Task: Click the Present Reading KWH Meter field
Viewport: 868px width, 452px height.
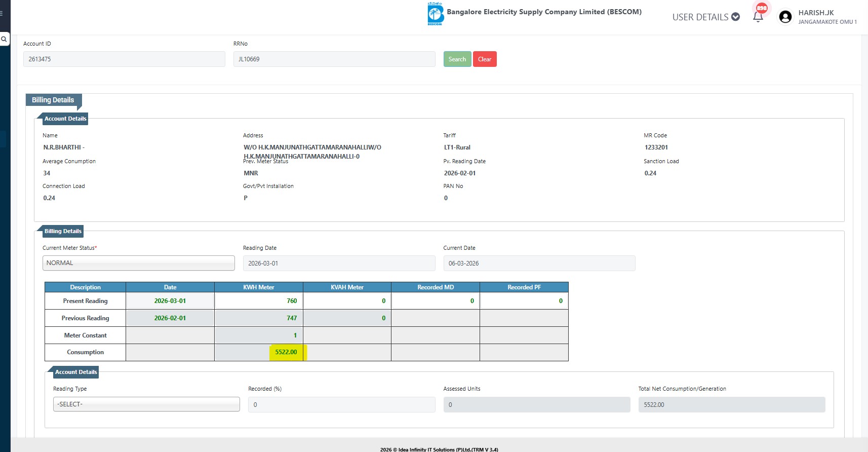Action: point(258,301)
